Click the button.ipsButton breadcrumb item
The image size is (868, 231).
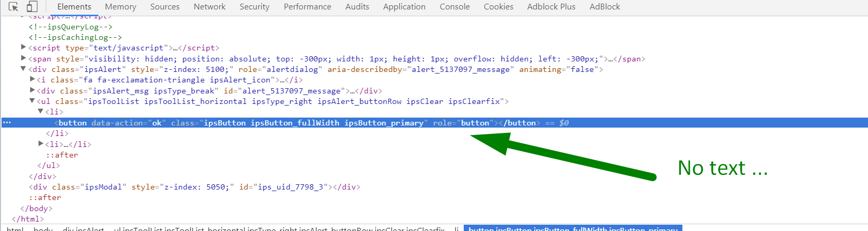point(573,229)
